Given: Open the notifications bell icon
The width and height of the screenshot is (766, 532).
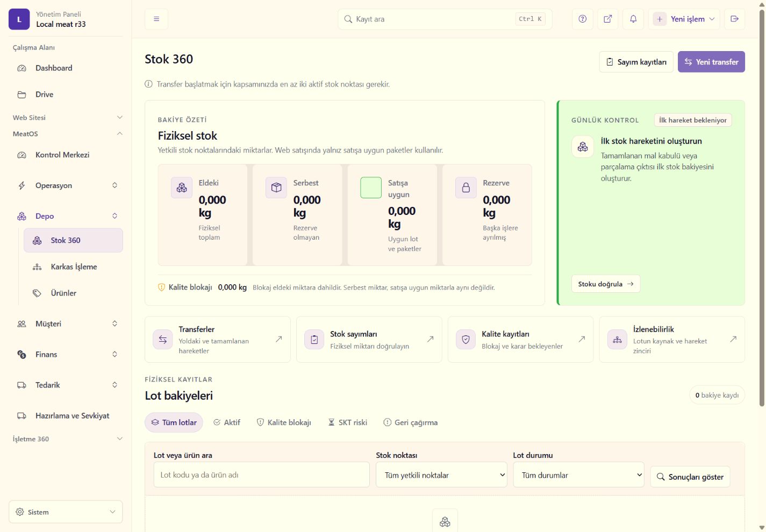Looking at the screenshot, I should tap(633, 19).
